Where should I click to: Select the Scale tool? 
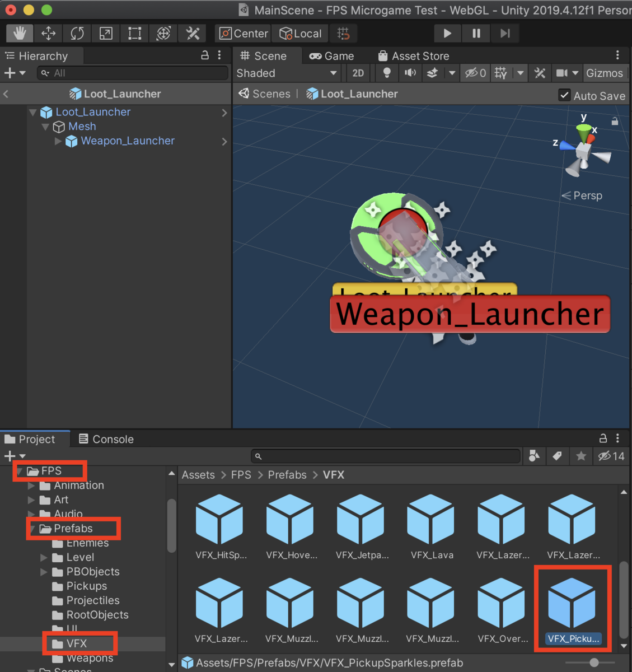[106, 34]
